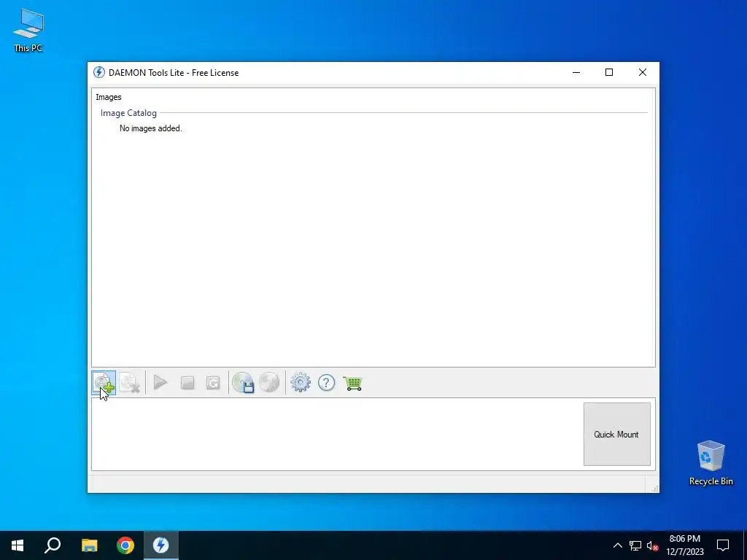This screenshot has height=560, width=747.
Task: Open Help with the question mark icon
Action: (x=326, y=382)
